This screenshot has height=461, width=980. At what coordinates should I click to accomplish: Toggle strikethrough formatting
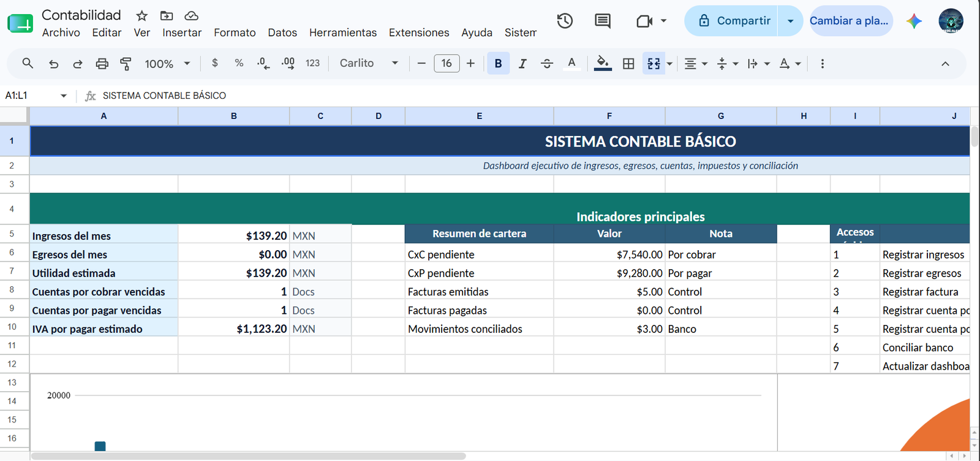[x=547, y=63]
